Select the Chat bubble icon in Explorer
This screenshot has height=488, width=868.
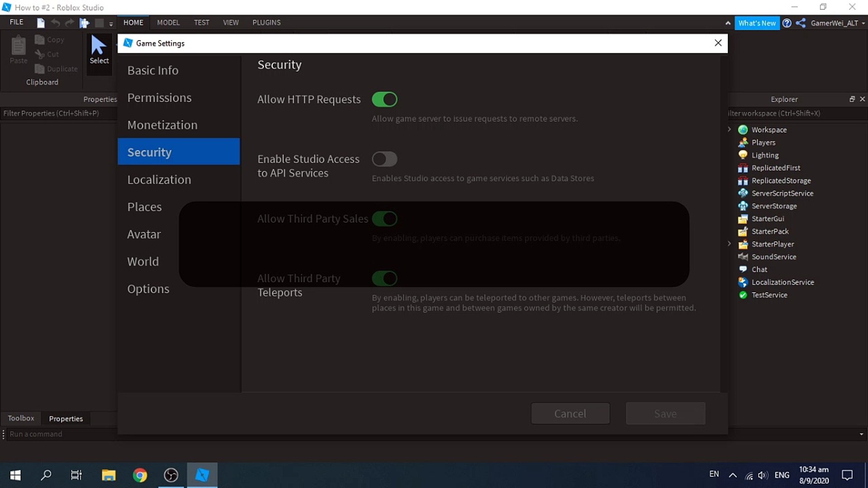coord(743,269)
